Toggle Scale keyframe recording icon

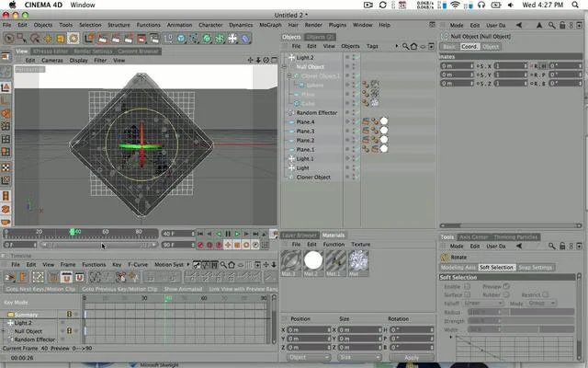click(237, 245)
